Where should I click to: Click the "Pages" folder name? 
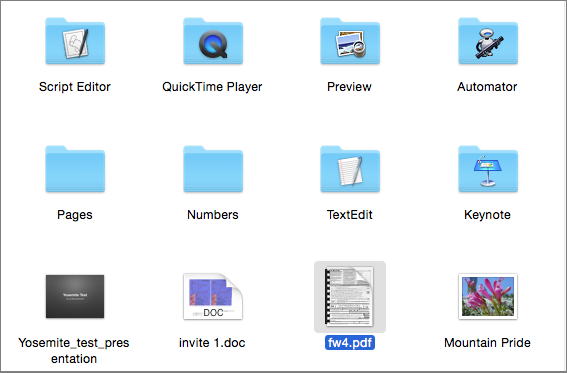[75, 215]
